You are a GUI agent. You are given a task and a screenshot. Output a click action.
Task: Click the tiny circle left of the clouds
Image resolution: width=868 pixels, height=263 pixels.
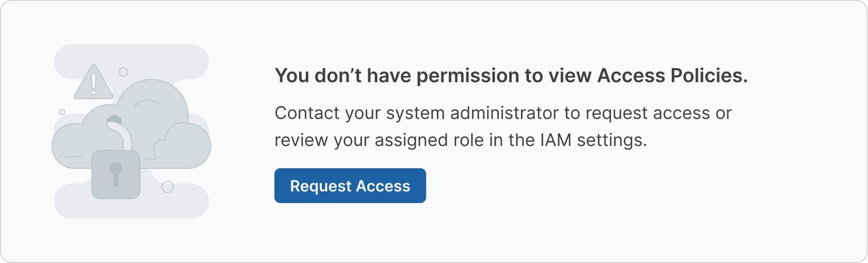click(62, 112)
